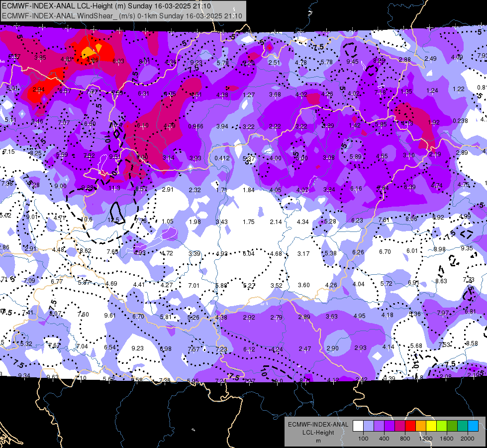Click the wind shear value 2.14

pyautogui.click(x=276, y=222)
